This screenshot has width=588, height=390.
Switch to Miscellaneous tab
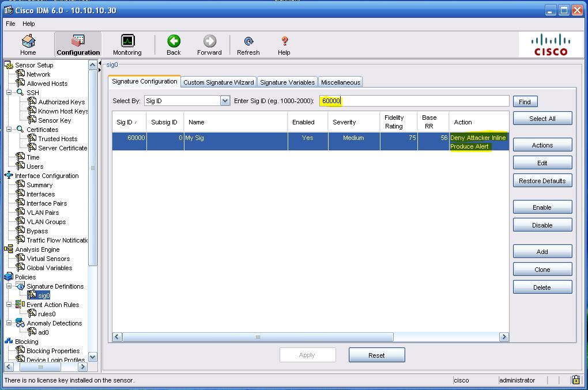coord(341,82)
